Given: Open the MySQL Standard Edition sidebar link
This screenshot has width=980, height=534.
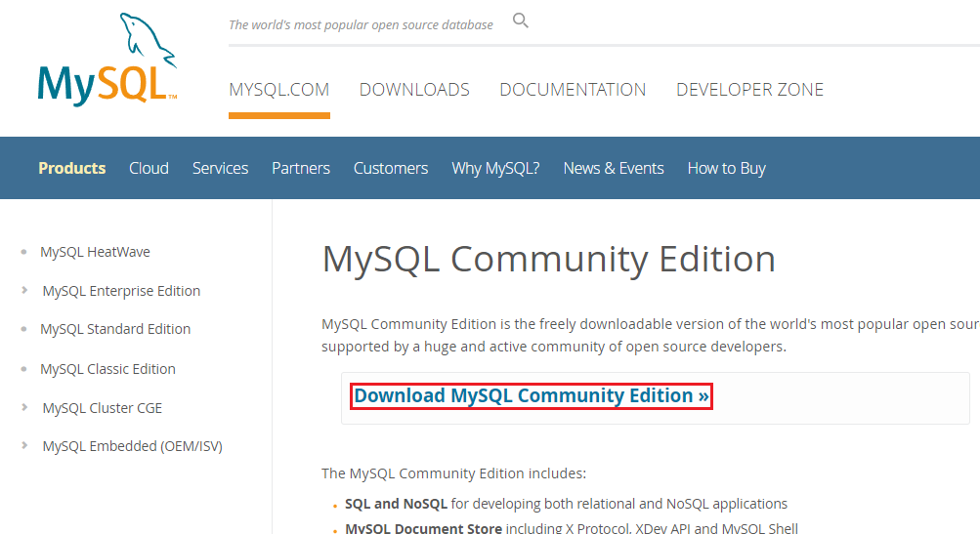Looking at the screenshot, I should click(115, 329).
